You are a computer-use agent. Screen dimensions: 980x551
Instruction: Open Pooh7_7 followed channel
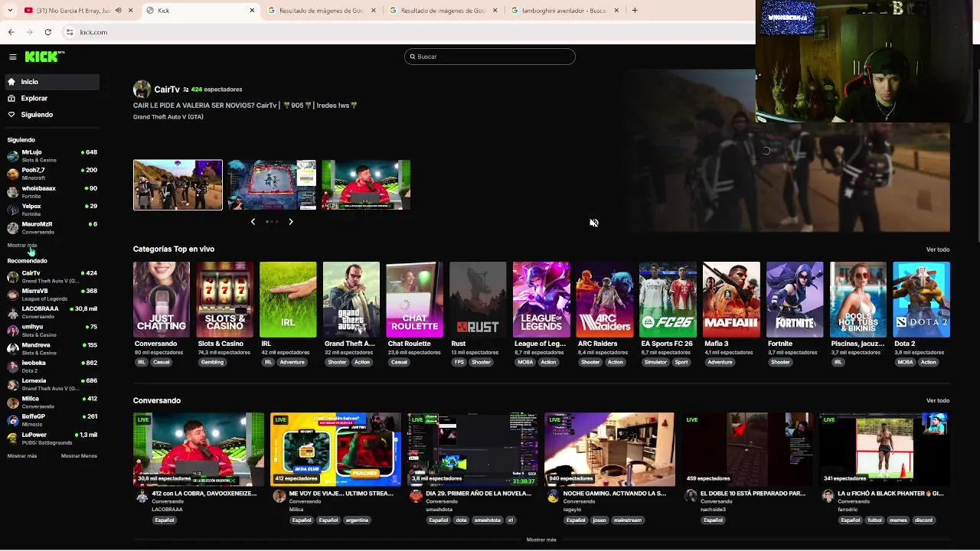(x=51, y=174)
